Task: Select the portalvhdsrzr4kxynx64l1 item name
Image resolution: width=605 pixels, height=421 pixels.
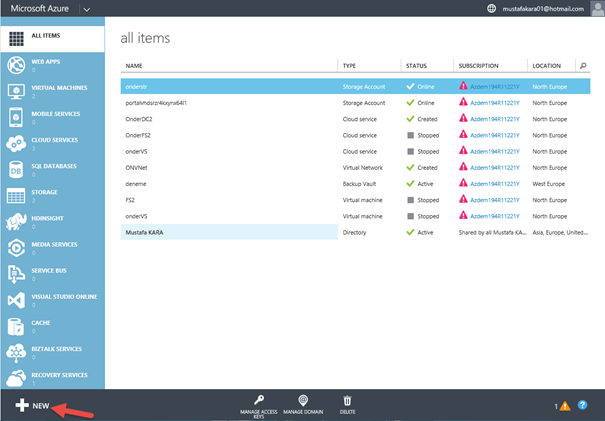Action: pyautogui.click(x=156, y=103)
